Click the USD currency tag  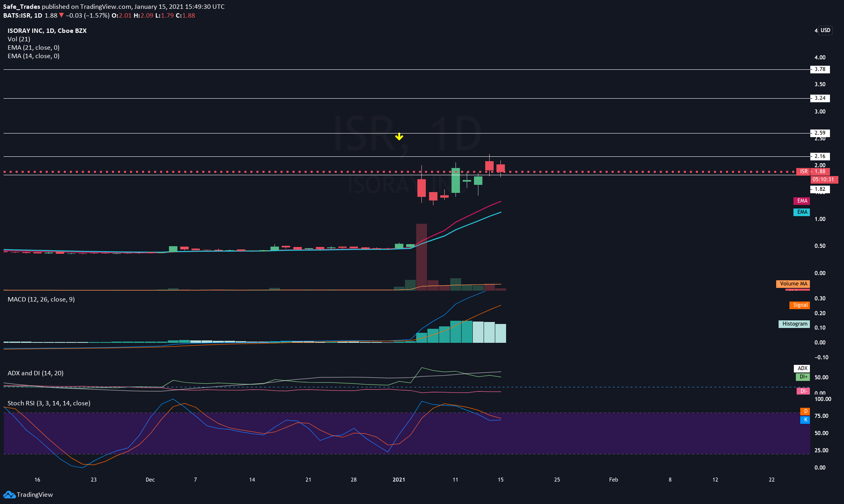click(x=825, y=30)
